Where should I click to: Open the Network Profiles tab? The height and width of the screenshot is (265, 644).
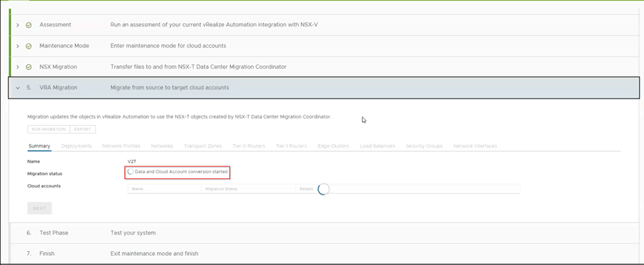(122, 146)
